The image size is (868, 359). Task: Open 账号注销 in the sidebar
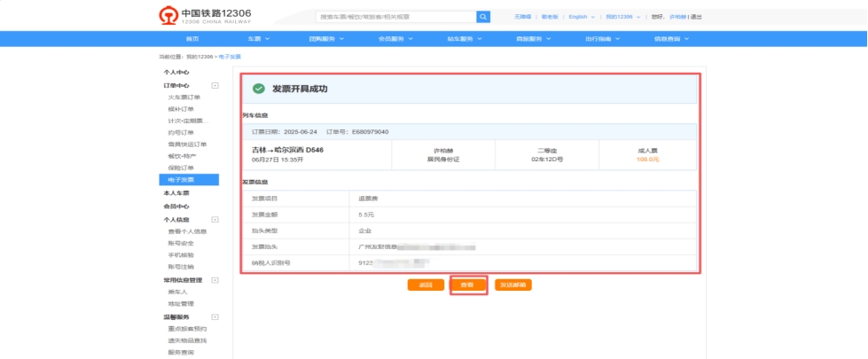tap(181, 267)
